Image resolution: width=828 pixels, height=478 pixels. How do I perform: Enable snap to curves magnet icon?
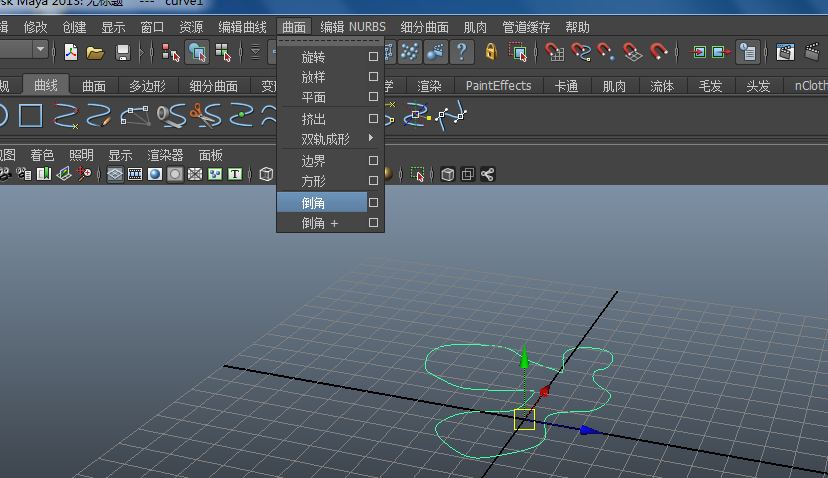click(x=580, y=52)
